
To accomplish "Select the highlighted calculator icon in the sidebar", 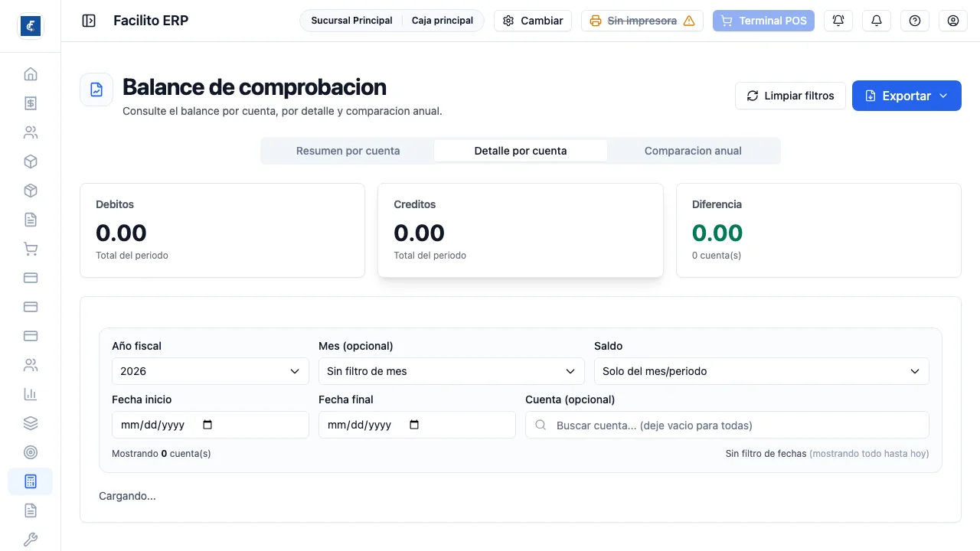I will click(31, 481).
